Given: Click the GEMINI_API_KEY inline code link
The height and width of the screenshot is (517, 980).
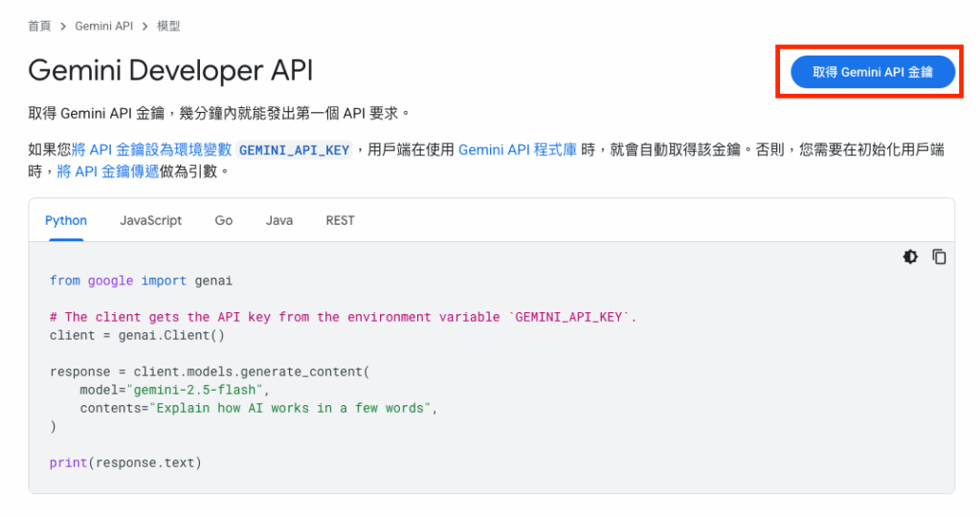Looking at the screenshot, I should tap(295, 150).
